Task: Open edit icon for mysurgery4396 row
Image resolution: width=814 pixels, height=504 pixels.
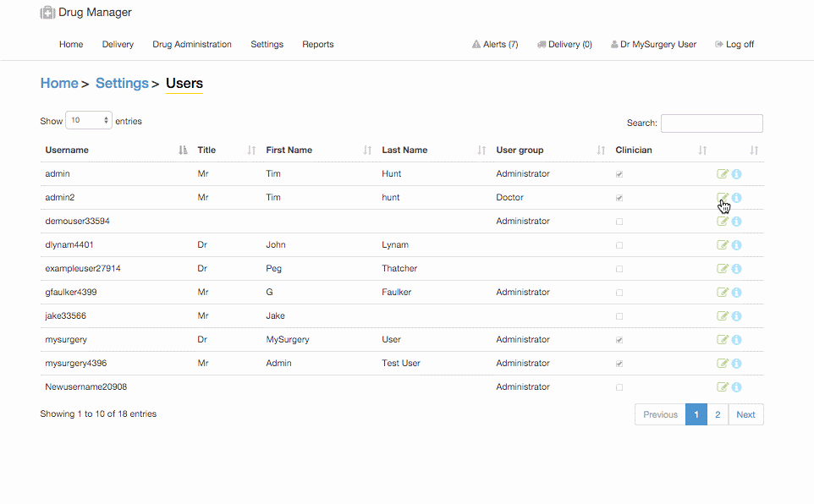Action: click(723, 364)
